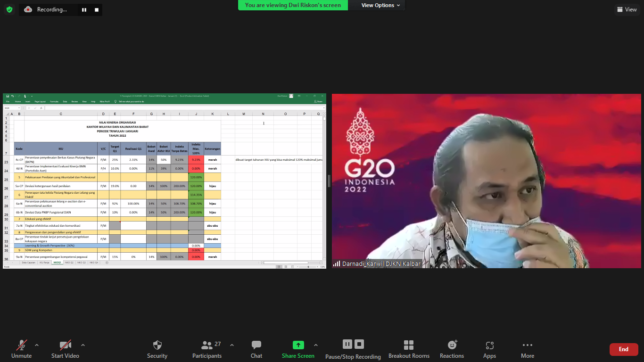Click the View button at top right
644x362 pixels.
coord(627,9)
